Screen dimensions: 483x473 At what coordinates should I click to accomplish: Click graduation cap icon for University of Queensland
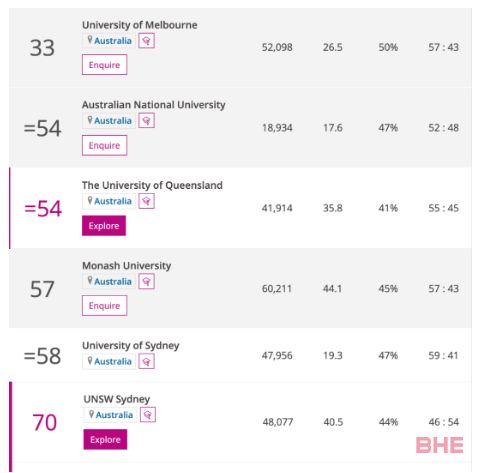point(146,201)
